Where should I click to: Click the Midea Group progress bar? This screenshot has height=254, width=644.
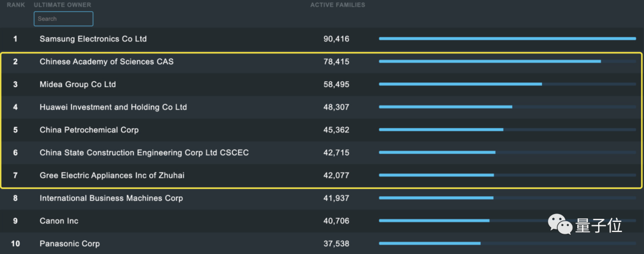(x=460, y=84)
